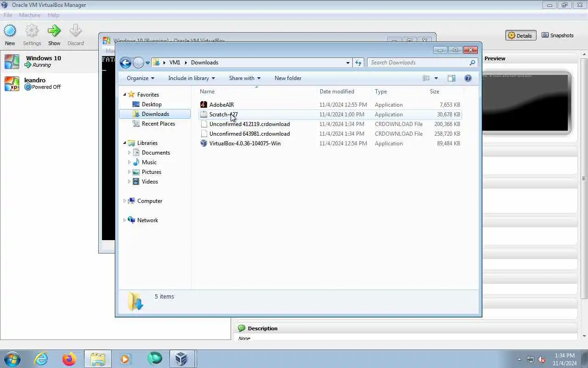Open Firefox from the taskbar
588x368 pixels.
[x=69, y=359]
